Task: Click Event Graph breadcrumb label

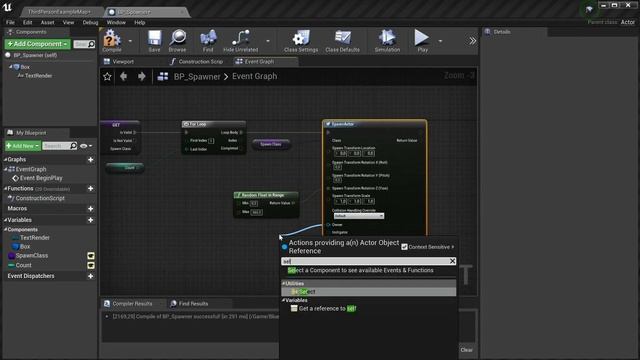Action: tap(254, 76)
